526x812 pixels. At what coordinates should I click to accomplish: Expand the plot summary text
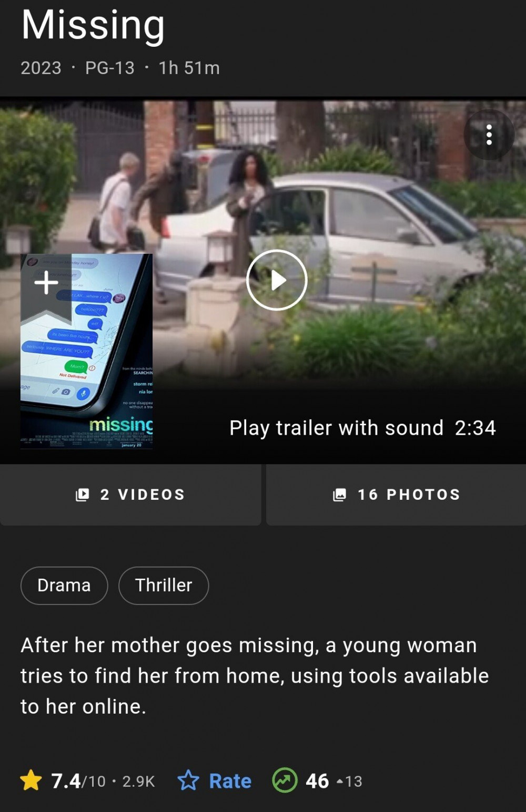coord(255,676)
